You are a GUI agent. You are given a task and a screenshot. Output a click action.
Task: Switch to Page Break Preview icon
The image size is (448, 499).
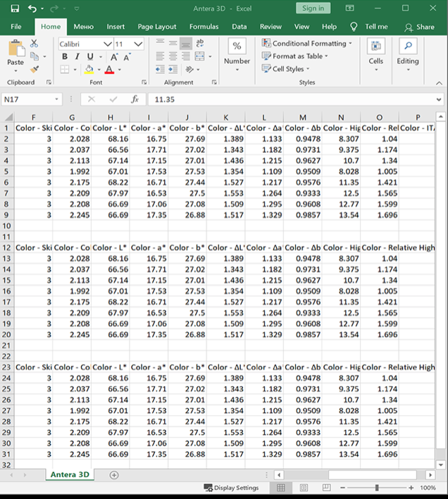pos(326,488)
